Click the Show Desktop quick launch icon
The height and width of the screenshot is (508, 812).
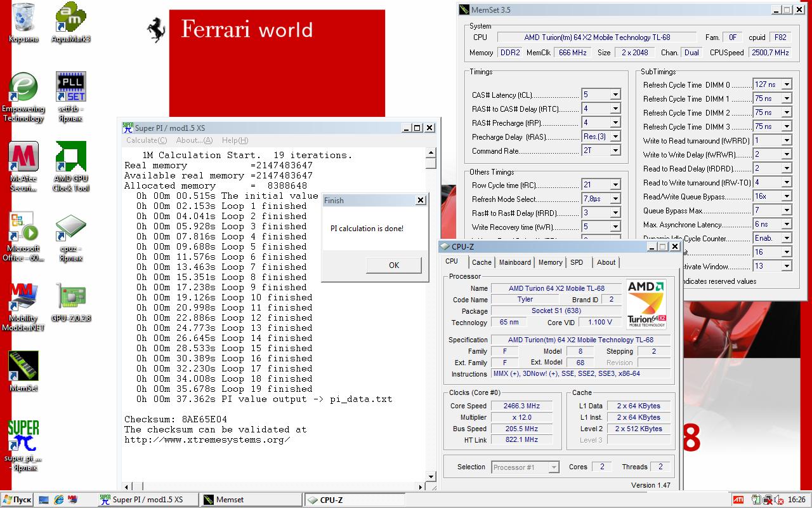[44, 500]
